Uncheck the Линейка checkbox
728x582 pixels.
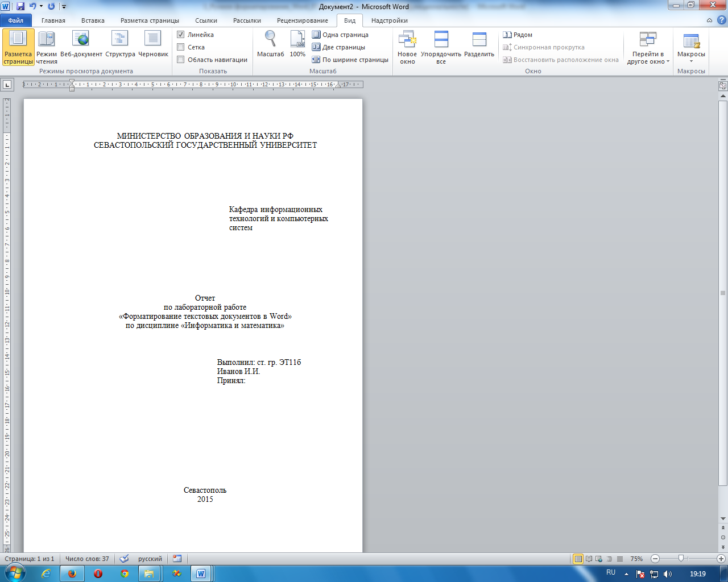[x=180, y=35]
